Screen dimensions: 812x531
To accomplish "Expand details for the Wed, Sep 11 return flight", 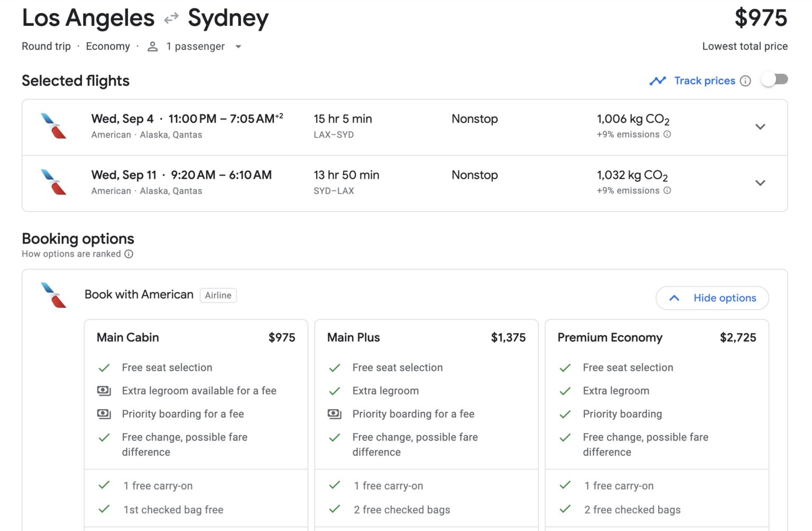I will click(x=760, y=183).
